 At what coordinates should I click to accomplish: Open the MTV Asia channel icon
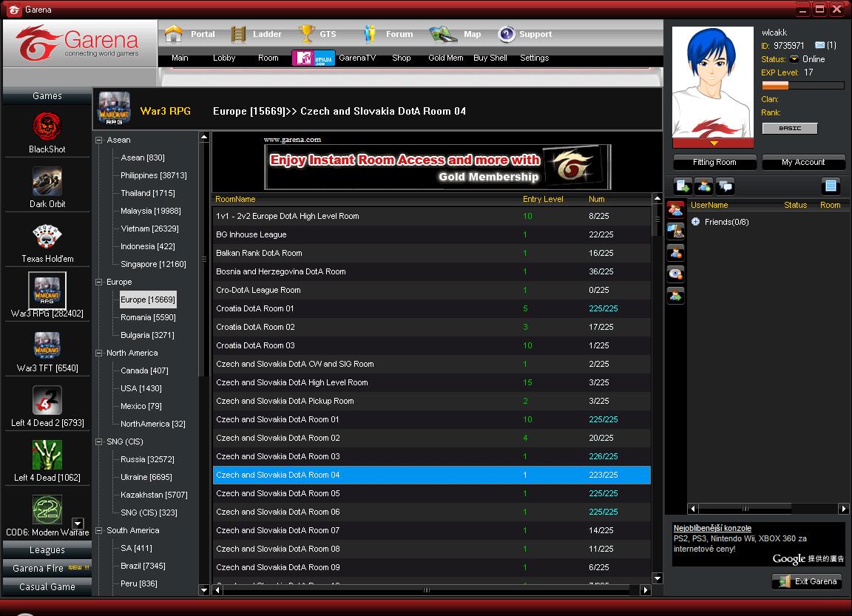(314, 58)
